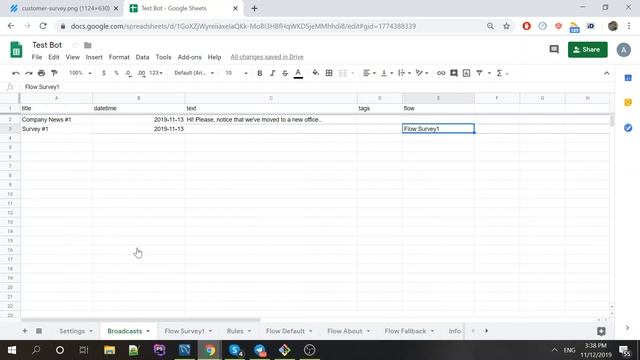Open Google Sheets home icon
640x360 pixels.
16,50
